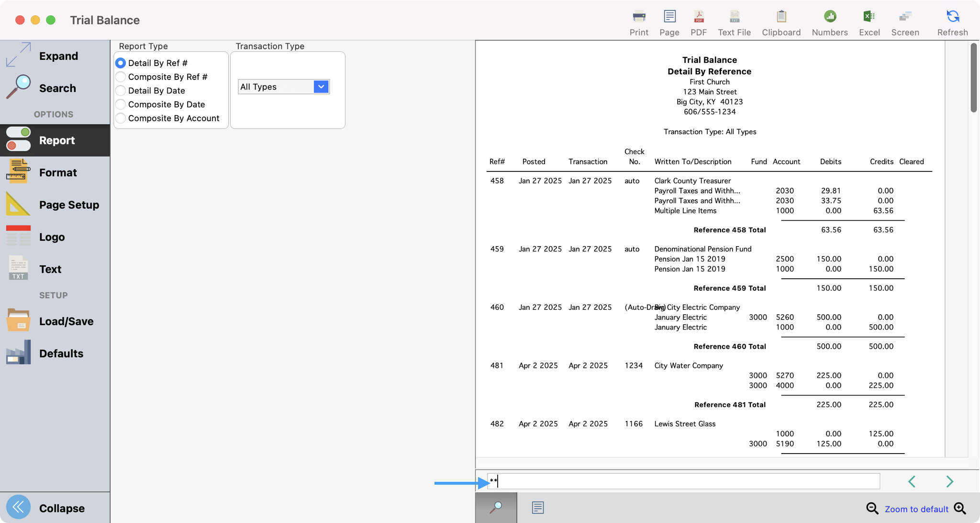Click the report search text field

point(684,481)
